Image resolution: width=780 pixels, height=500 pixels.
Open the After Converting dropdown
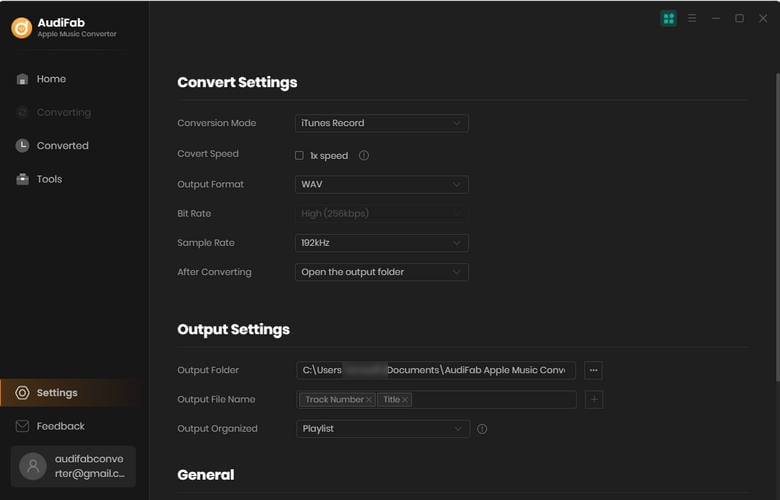click(382, 272)
